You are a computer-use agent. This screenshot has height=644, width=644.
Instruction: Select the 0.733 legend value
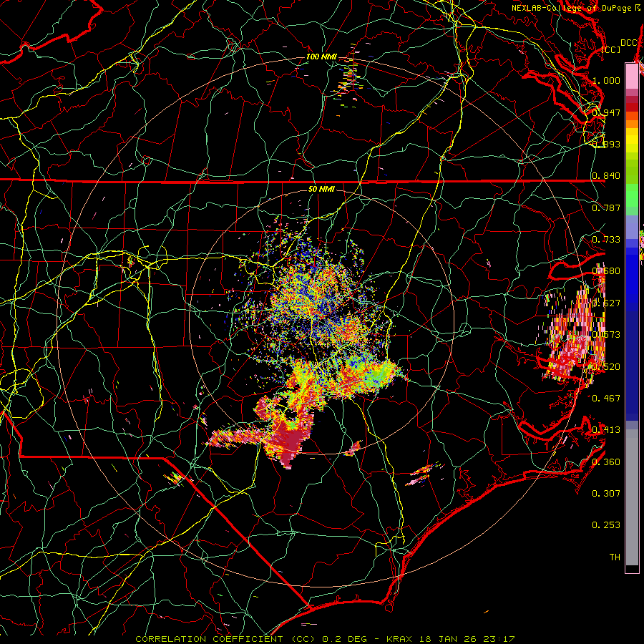606,240
